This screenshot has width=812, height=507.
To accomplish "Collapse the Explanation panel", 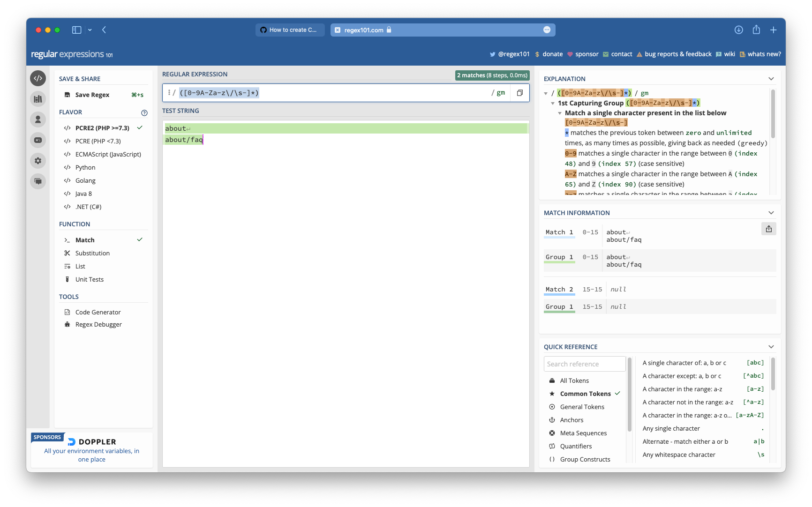I will (771, 78).
